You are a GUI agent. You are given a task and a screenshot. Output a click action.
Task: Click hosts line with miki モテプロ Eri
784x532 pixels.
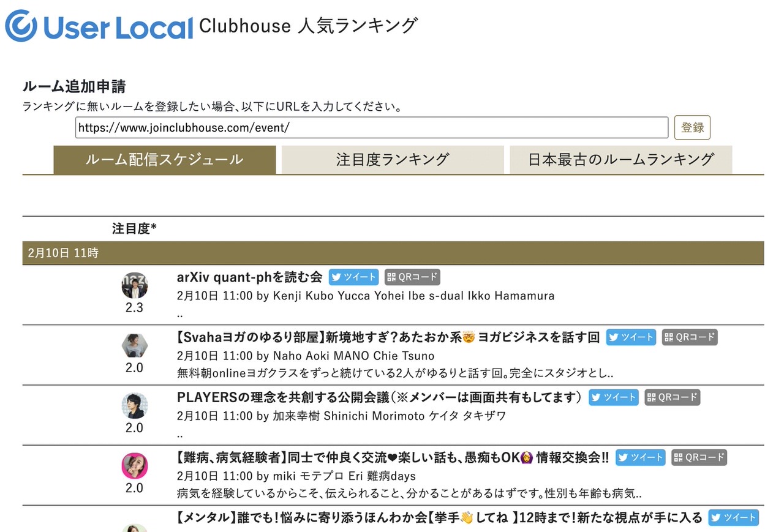point(296,476)
